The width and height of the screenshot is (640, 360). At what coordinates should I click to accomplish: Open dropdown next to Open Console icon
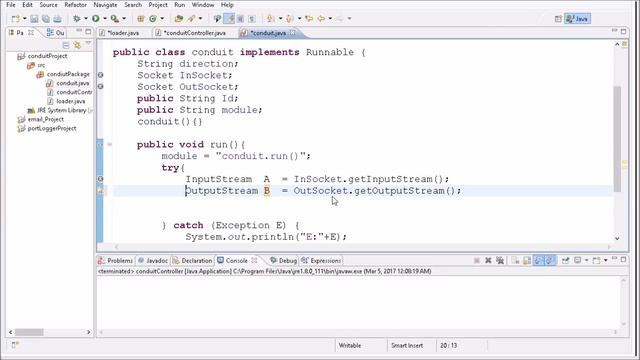click(x=605, y=260)
